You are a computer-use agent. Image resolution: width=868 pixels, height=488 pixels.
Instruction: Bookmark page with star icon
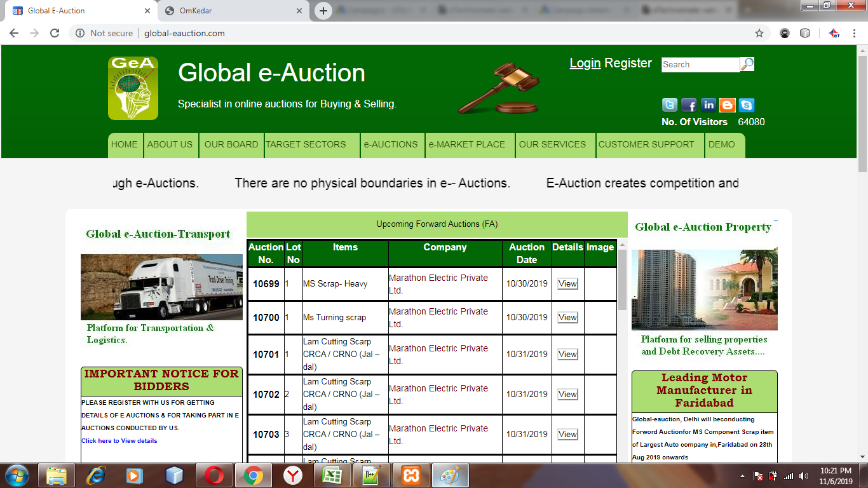pos(759,33)
